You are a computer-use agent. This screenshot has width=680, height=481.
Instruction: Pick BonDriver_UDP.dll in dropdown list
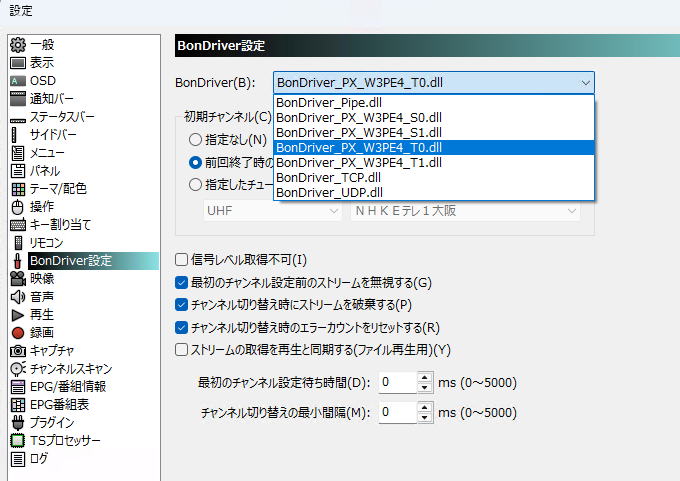point(329,192)
